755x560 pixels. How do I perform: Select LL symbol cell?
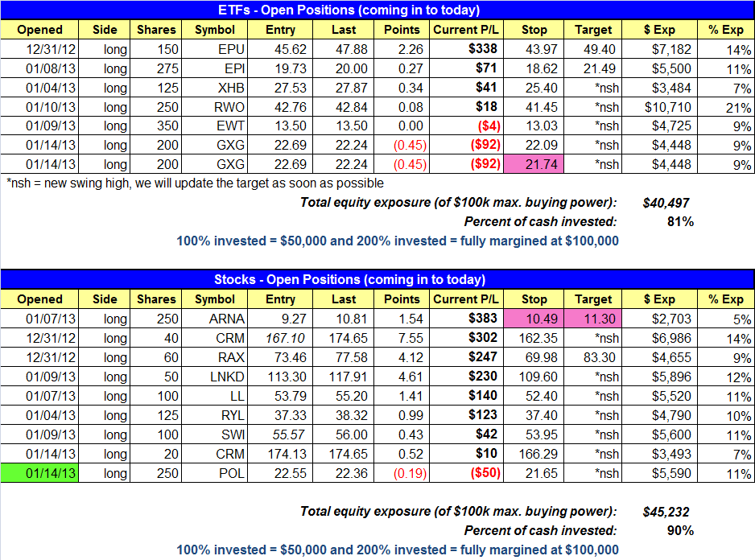[x=215, y=396]
